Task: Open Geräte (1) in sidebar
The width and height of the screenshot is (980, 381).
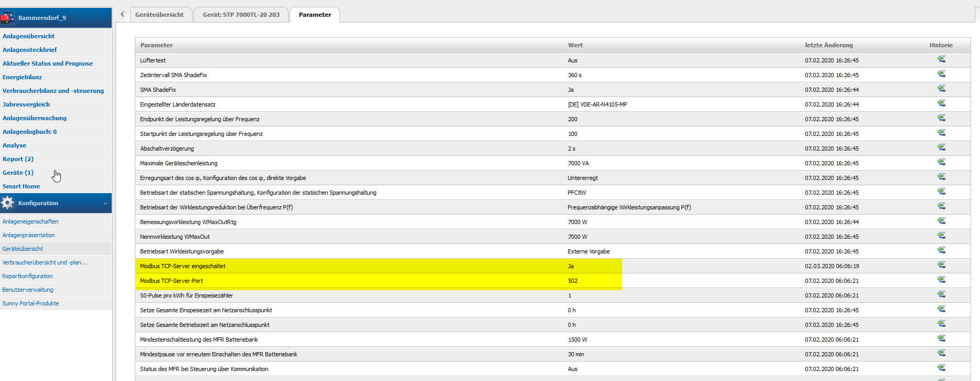Action: tap(18, 173)
